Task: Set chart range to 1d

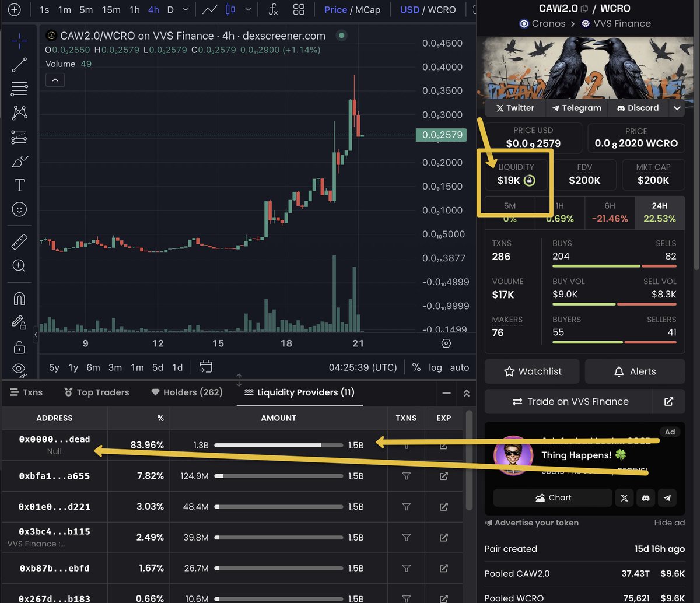Action: point(177,367)
